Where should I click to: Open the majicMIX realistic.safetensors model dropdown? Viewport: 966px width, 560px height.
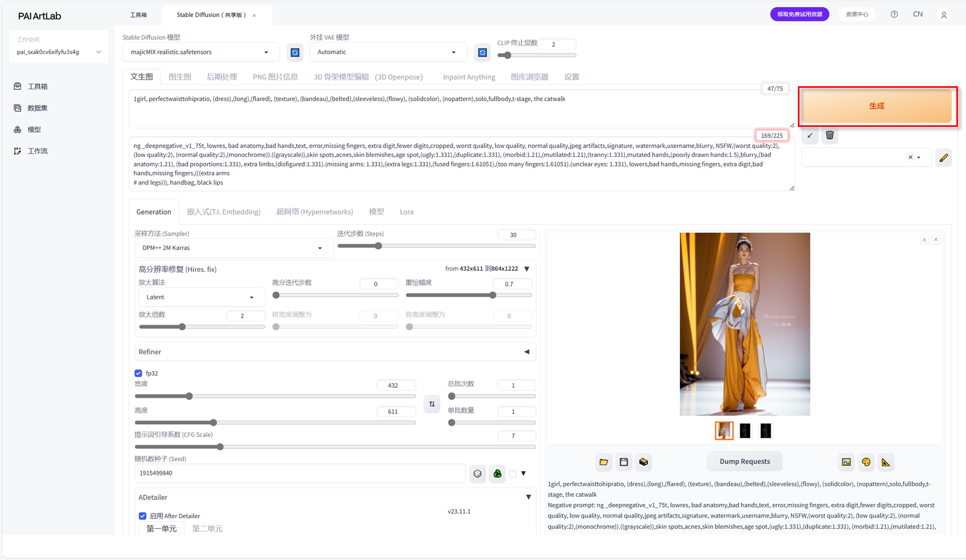(201, 52)
